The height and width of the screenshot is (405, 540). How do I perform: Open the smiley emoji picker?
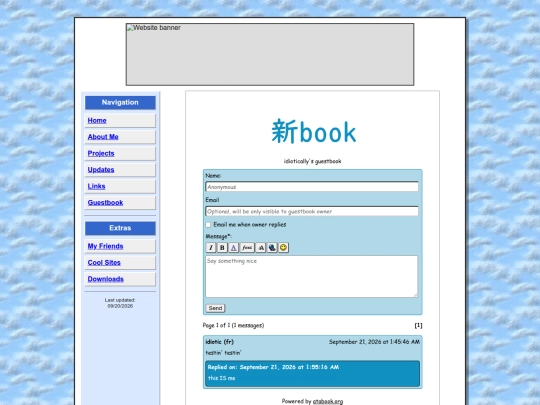pos(283,248)
